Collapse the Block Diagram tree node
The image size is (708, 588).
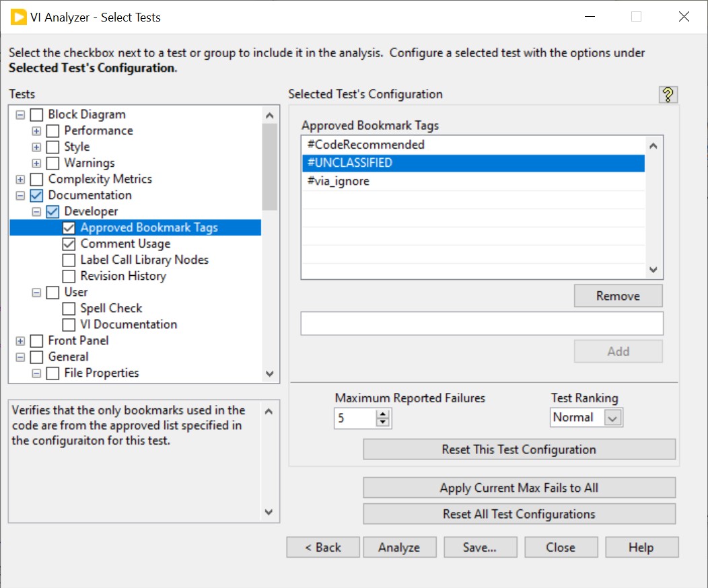pyautogui.click(x=20, y=114)
